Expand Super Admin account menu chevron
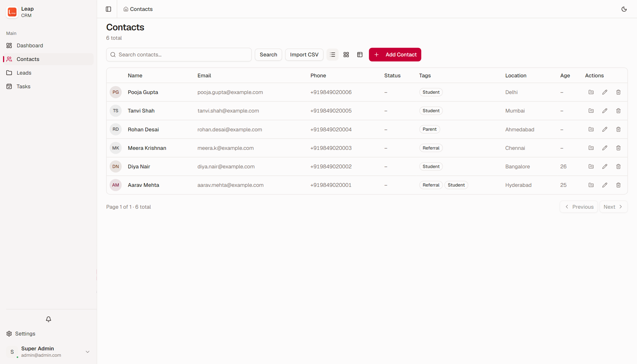The height and width of the screenshot is (364, 637). pos(87,352)
